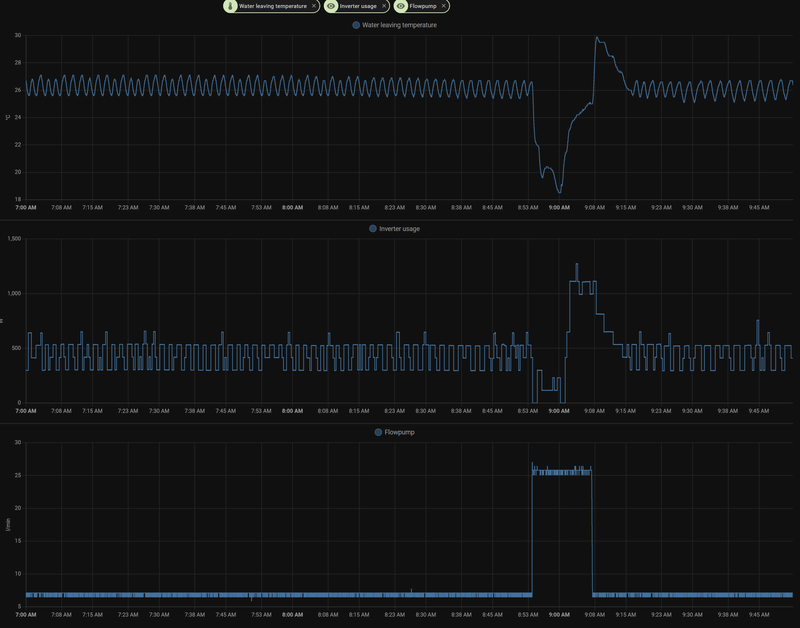Click the 1,250 W spike in inverter chart
The height and width of the screenshot is (628, 800).
pos(577,265)
